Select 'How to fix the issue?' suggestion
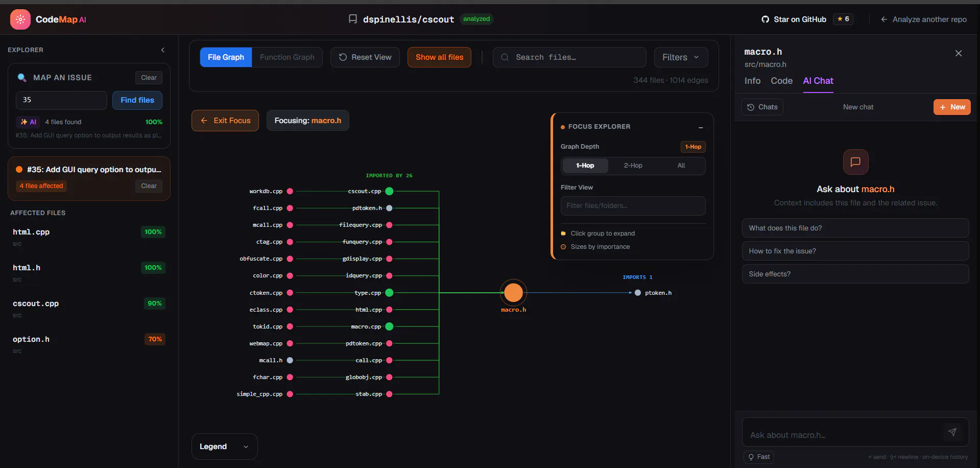 tap(855, 251)
